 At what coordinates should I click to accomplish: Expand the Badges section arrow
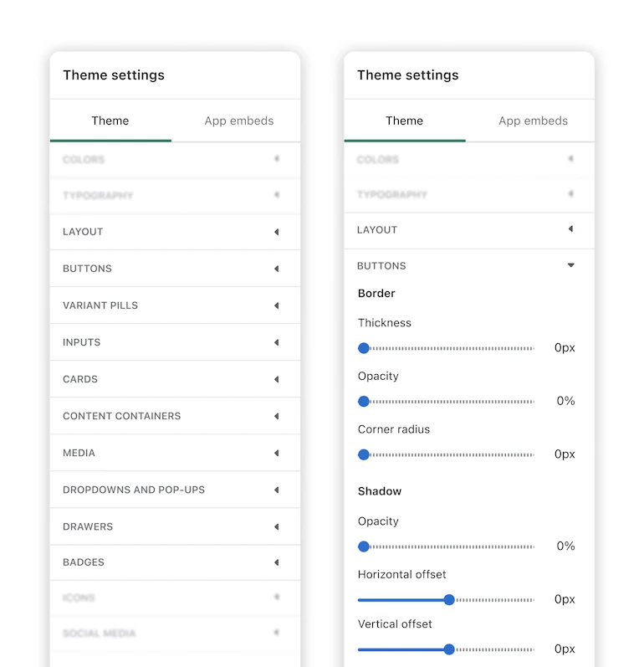(277, 562)
